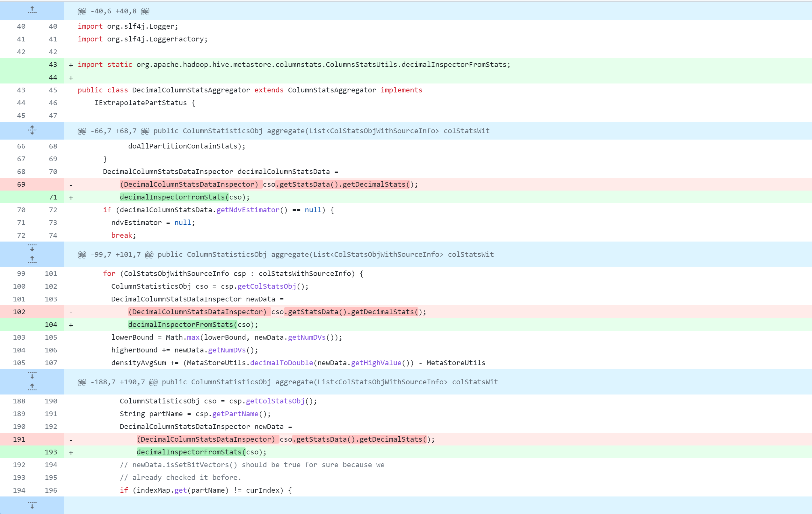Image resolution: width=812 pixels, height=514 pixels.
Task: Click the plus marker on added line 193
Action: [71, 453]
